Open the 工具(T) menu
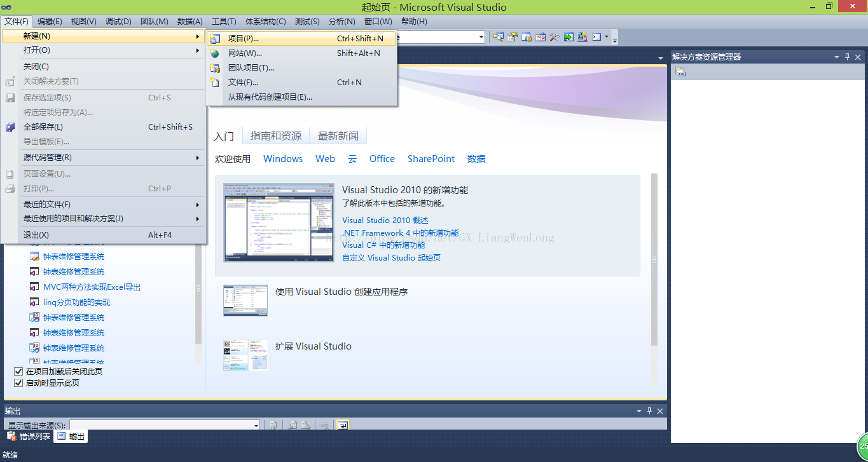The height and width of the screenshot is (462, 868). 224,21
